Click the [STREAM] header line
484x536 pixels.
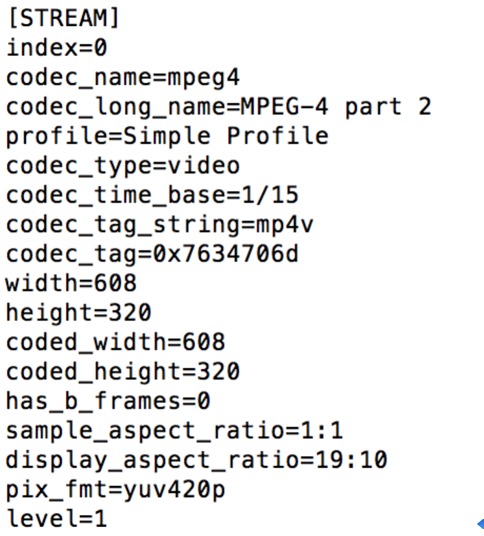(x=64, y=18)
